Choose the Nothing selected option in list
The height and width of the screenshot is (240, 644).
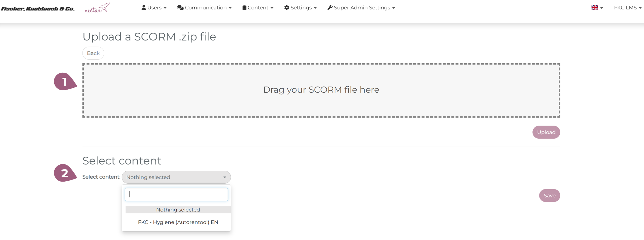(x=178, y=210)
